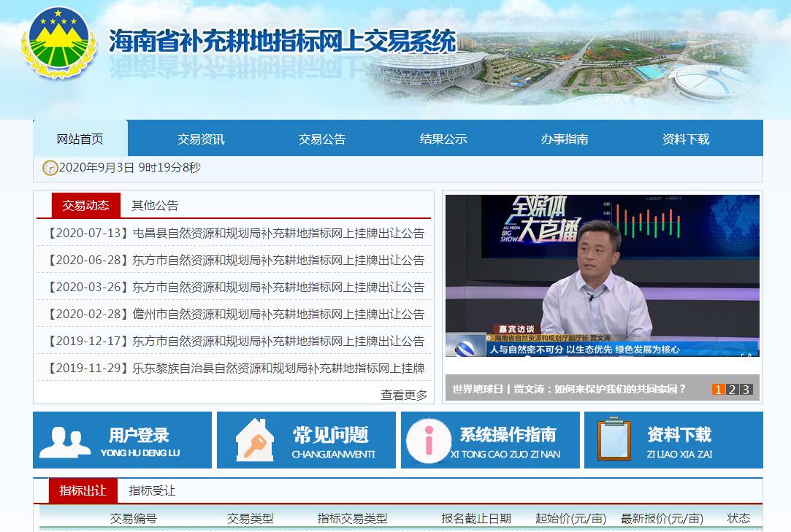Click the clipboard download icon
791x532 pixels.
[614, 439]
